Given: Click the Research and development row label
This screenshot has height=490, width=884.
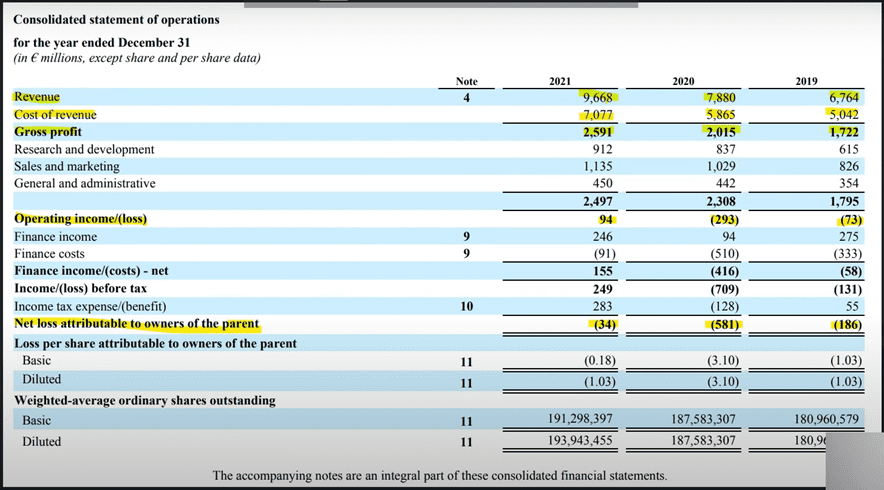Looking at the screenshot, I should (x=84, y=149).
